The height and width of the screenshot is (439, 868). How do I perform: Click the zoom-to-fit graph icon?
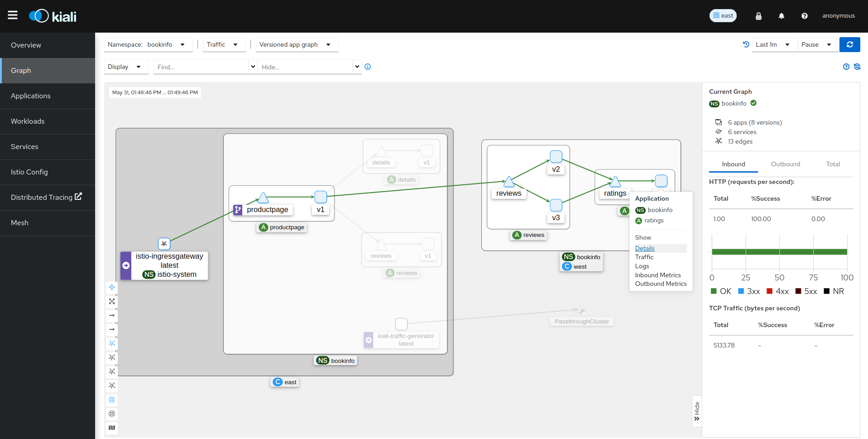(112, 301)
